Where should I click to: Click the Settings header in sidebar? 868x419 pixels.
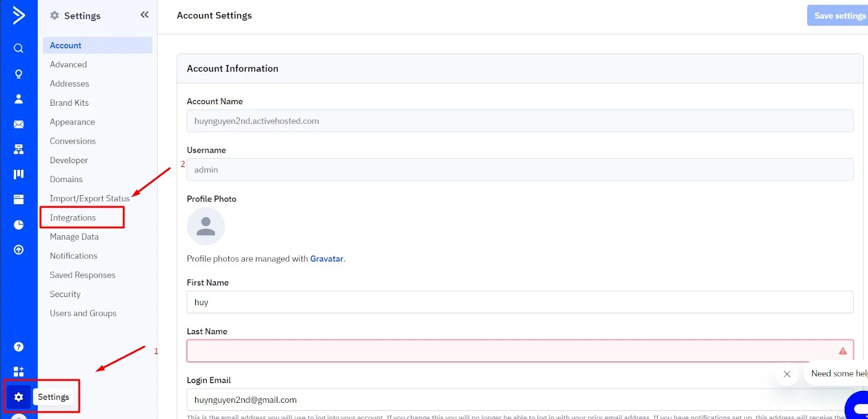(x=76, y=16)
